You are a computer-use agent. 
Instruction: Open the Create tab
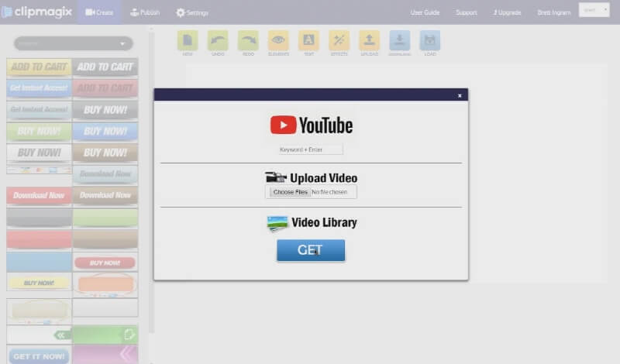pos(99,12)
